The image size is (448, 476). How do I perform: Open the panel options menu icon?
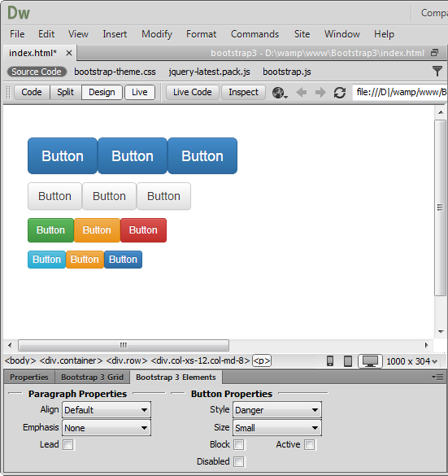click(437, 377)
